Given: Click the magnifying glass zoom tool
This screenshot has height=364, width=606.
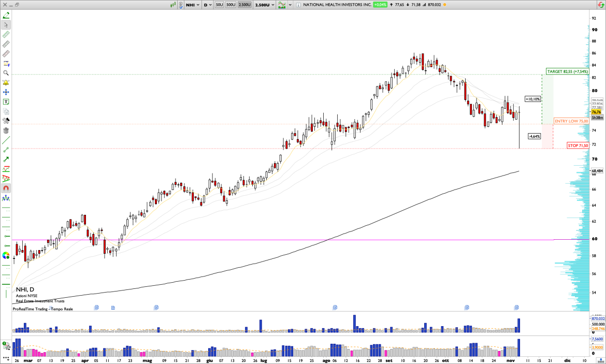Looking at the screenshot, I should point(6,73).
